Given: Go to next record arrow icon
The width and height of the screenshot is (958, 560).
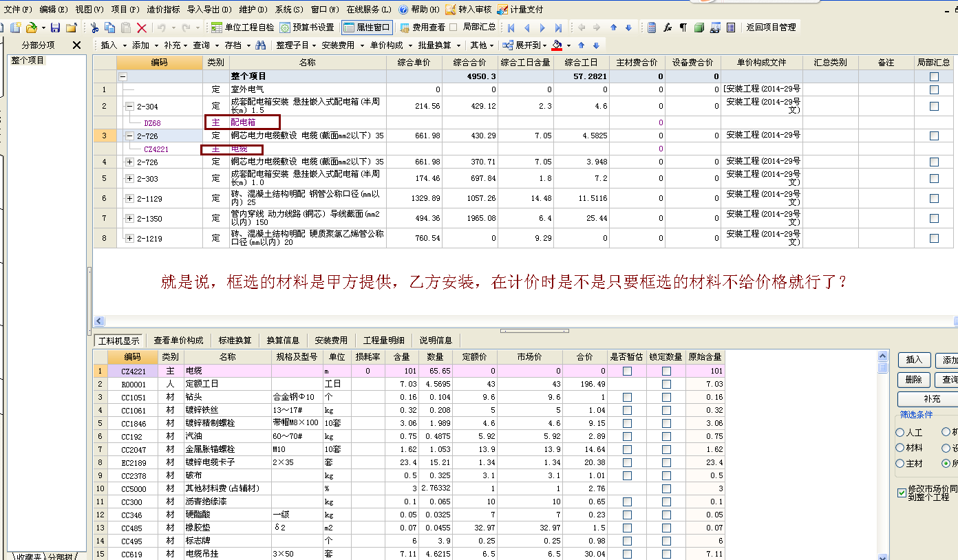Looking at the screenshot, I should pyautogui.click(x=542, y=28).
